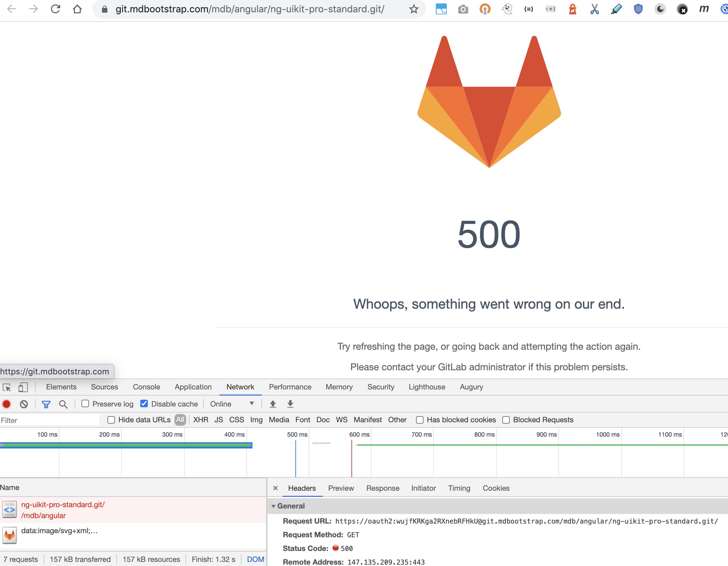Filter requests by Font type
Image resolution: width=728 pixels, height=566 pixels.
tap(303, 420)
